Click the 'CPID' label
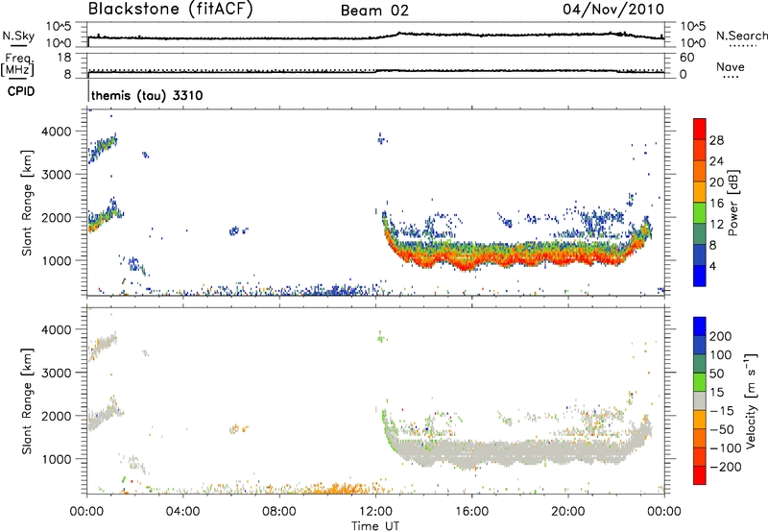The width and height of the screenshot is (768, 532). tap(21, 91)
